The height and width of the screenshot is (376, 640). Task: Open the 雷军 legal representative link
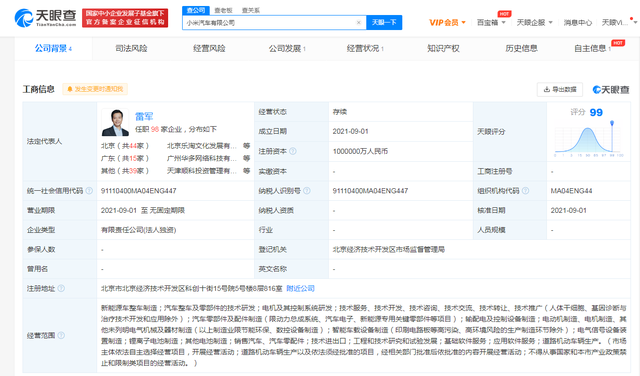pyautogui.click(x=144, y=116)
